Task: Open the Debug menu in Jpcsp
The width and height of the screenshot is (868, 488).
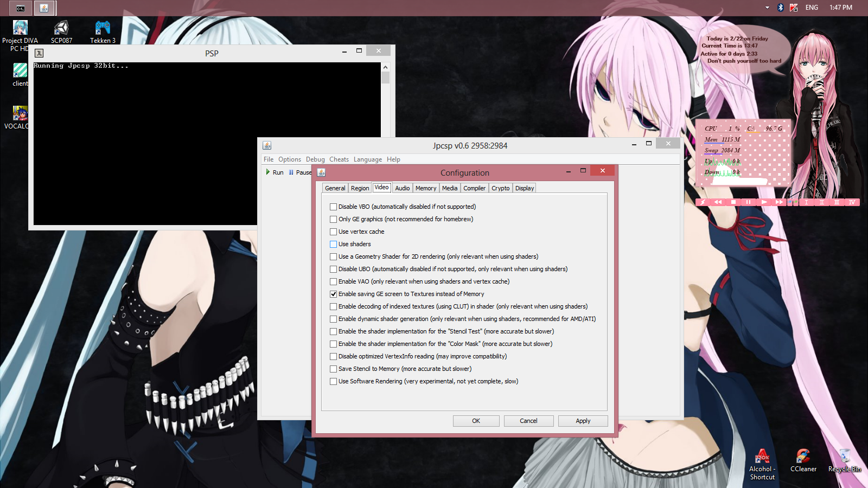Action: click(315, 159)
